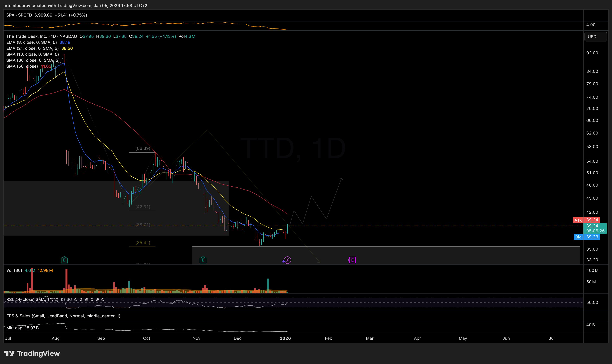The height and width of the screenshot is (364, 612).
Task: Click the TradingView logo
Action: [x=32, y=353]
